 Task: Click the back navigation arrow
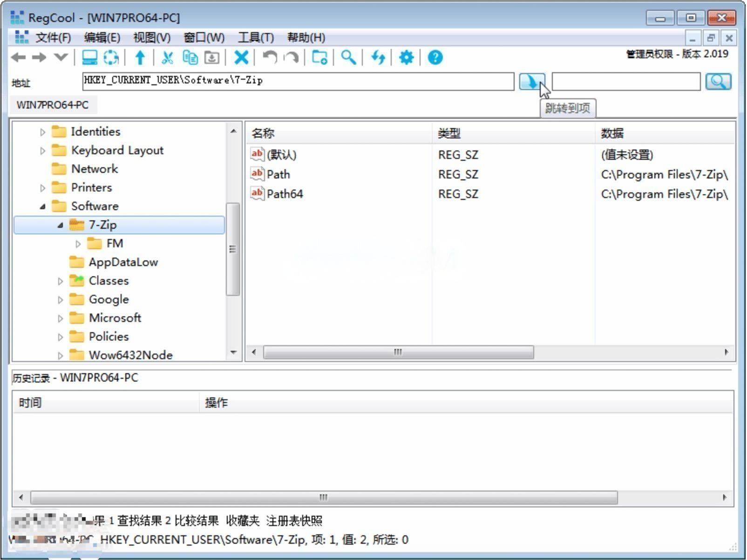pyautogui.click(x=18, y=58)
